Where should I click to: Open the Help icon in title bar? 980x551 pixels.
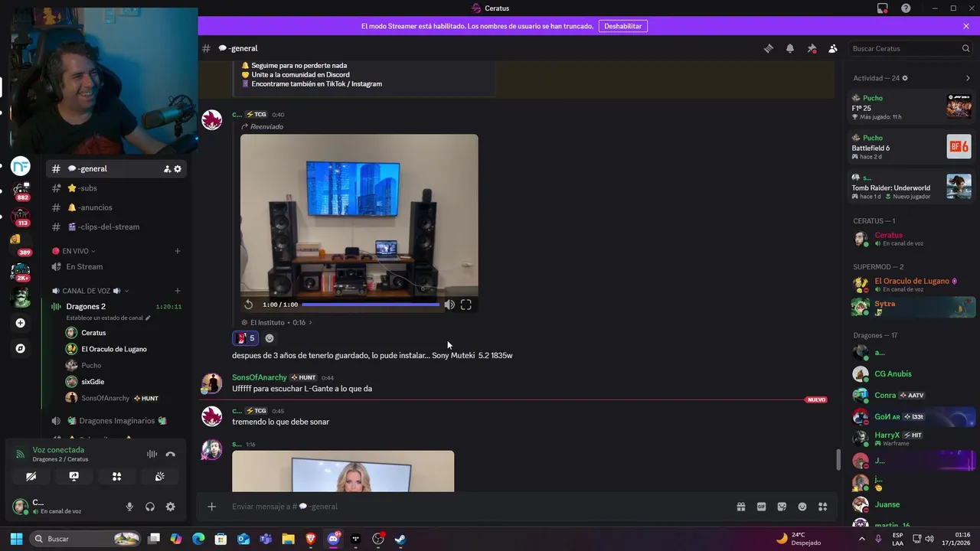pos(906,8)
